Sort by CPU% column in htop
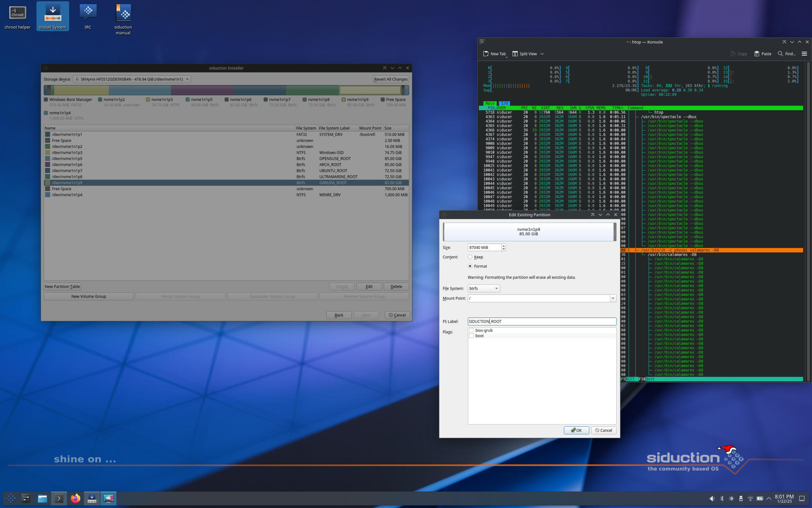 click(x=590, y=108)
